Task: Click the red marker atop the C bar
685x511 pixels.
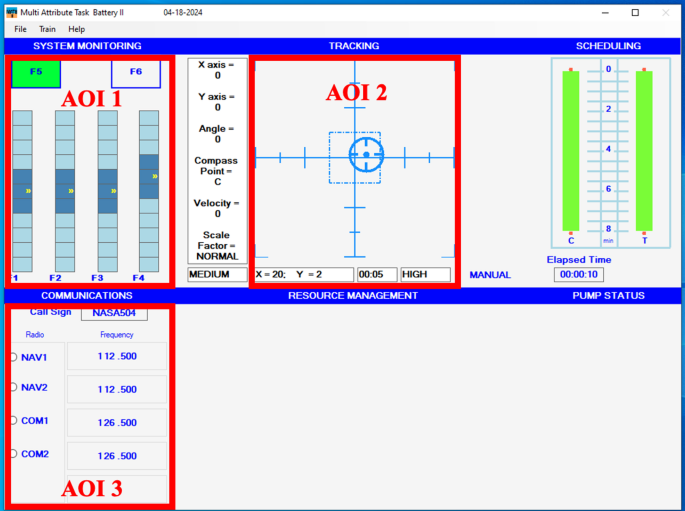Action: pyautogui.click(x=571, y=70)
